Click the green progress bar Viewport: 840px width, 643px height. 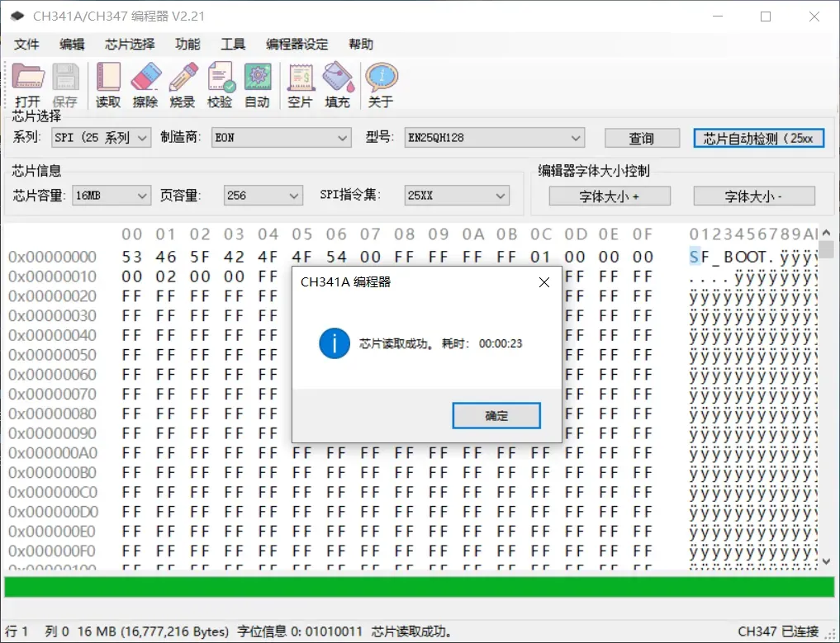click(420, 586)
